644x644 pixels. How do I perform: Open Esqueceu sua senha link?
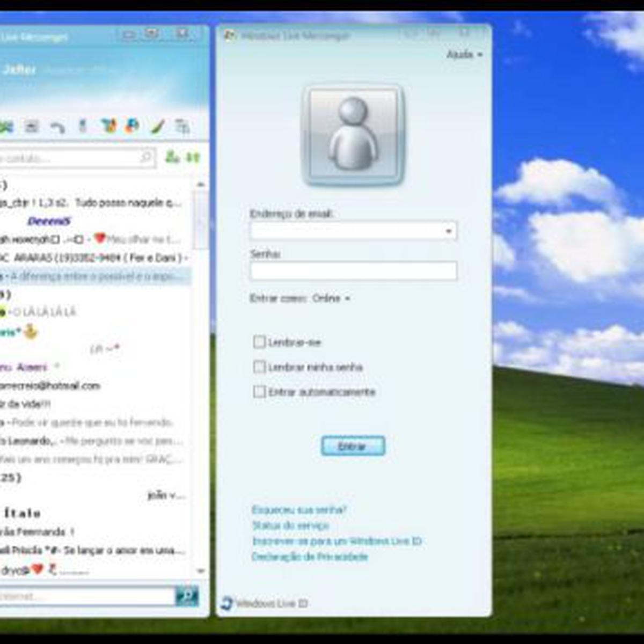(x=299, y=509)
